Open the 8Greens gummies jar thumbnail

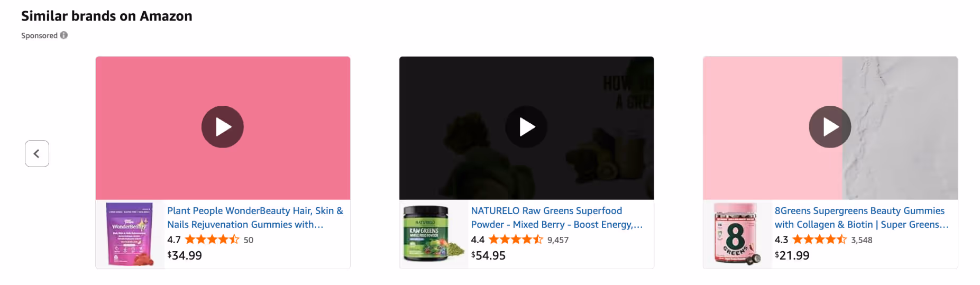(x=737, y=234)
